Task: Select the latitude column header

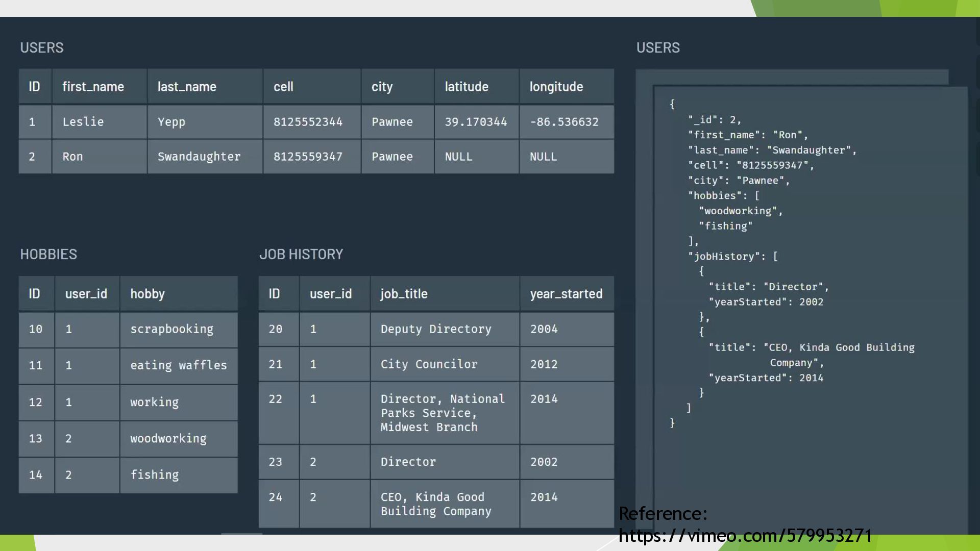Action: [477, 87]
